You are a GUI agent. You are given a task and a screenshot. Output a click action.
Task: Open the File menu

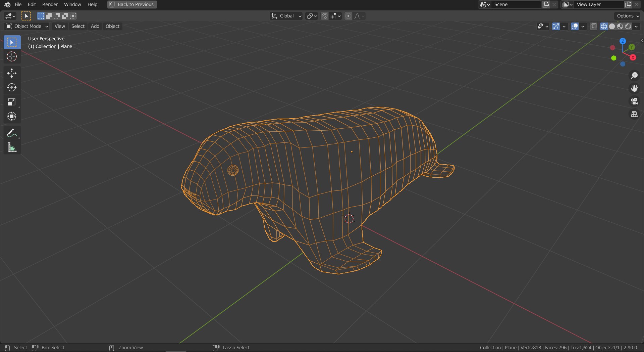click(18, 4)
